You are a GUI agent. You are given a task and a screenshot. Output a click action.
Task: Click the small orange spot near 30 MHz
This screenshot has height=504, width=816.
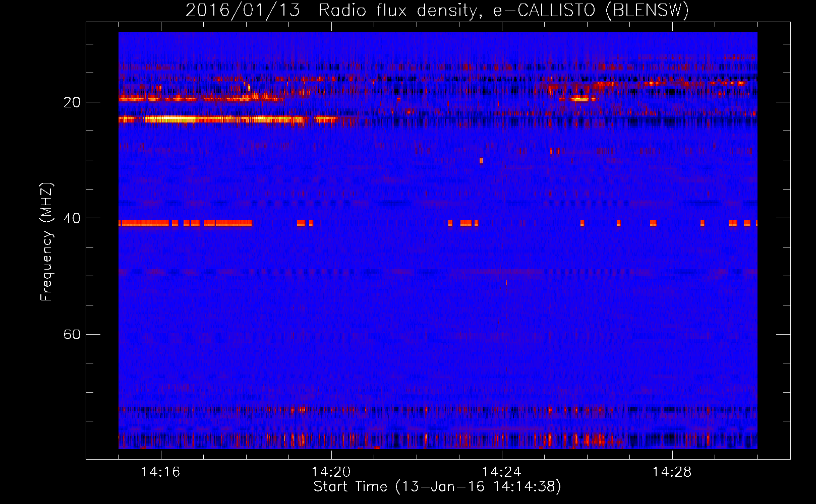pyautogui.click(x=481, y=161)
